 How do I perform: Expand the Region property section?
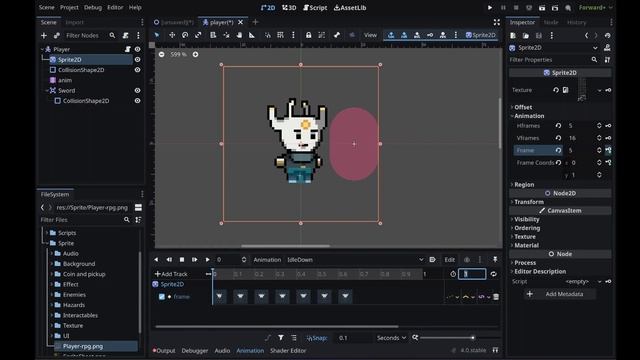(x=524, y=184)
